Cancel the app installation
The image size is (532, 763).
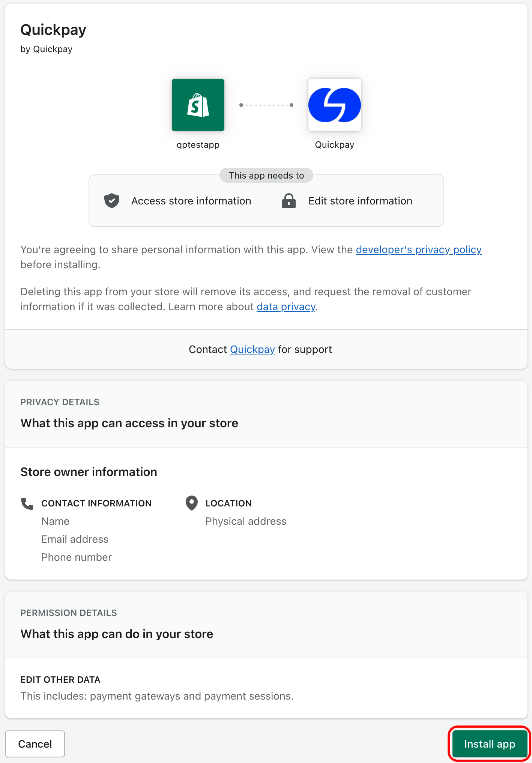tap(35, 744)
